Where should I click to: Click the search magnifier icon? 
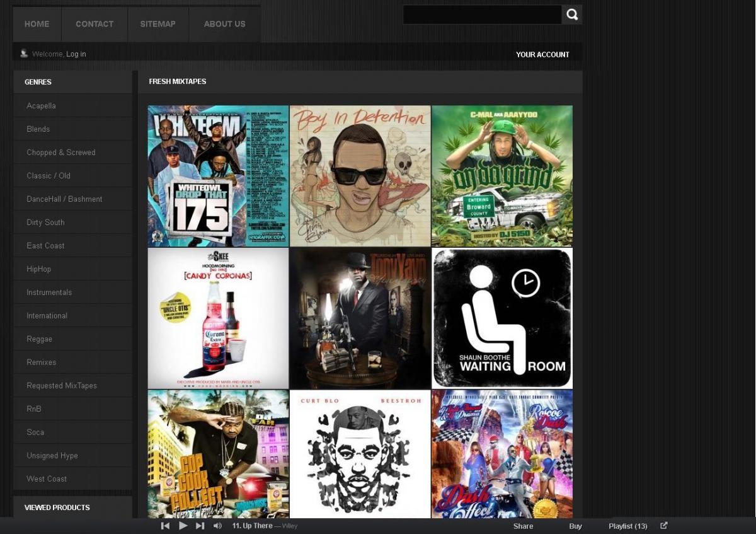[x=572, y=15]
